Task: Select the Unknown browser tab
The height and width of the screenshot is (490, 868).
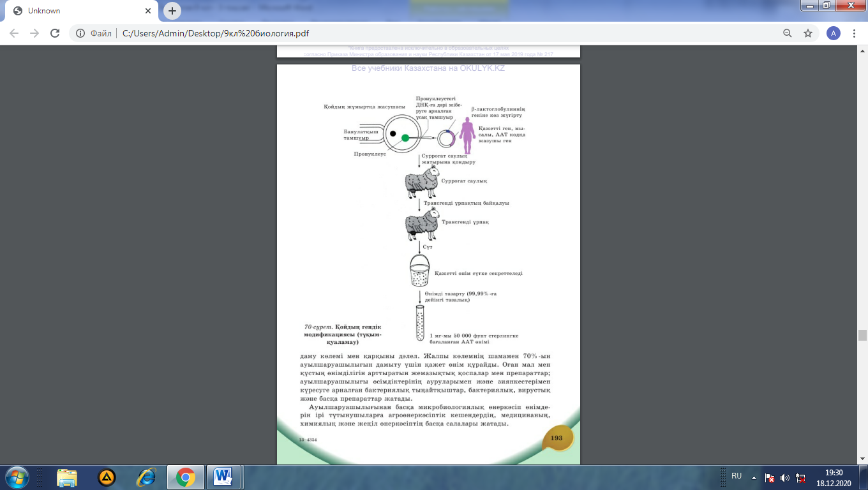Action: 83,11
